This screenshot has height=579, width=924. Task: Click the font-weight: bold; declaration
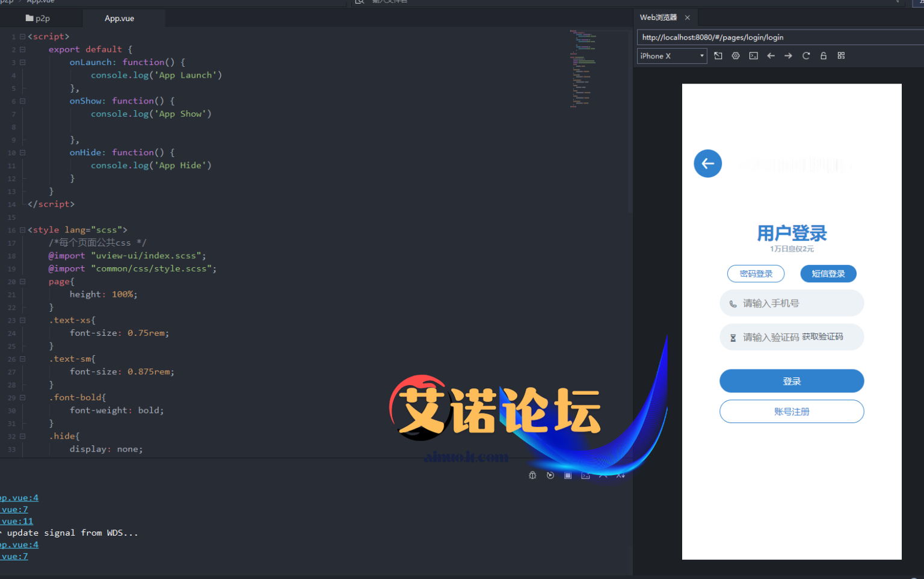point(117,410)
